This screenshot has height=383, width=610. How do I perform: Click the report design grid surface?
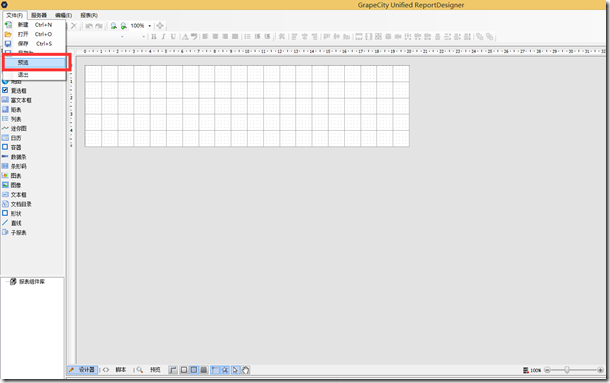(x=247, y=106)
